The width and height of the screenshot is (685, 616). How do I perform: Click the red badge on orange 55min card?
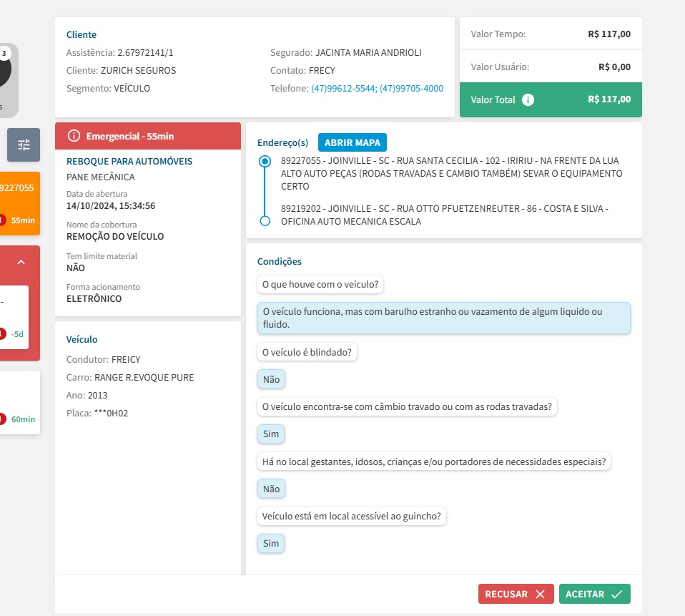pyautogui.click(x=2, y=220)
